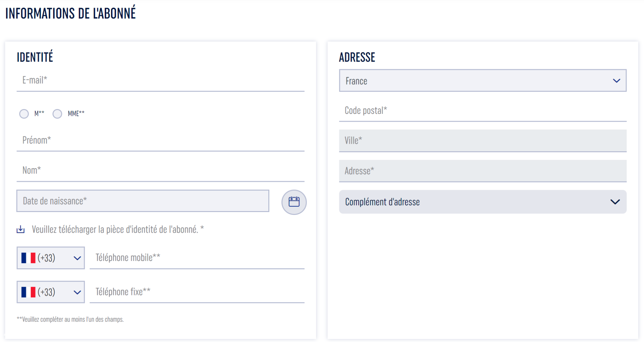
Task: Click the Ville field
Action: (x=483, y=141)
